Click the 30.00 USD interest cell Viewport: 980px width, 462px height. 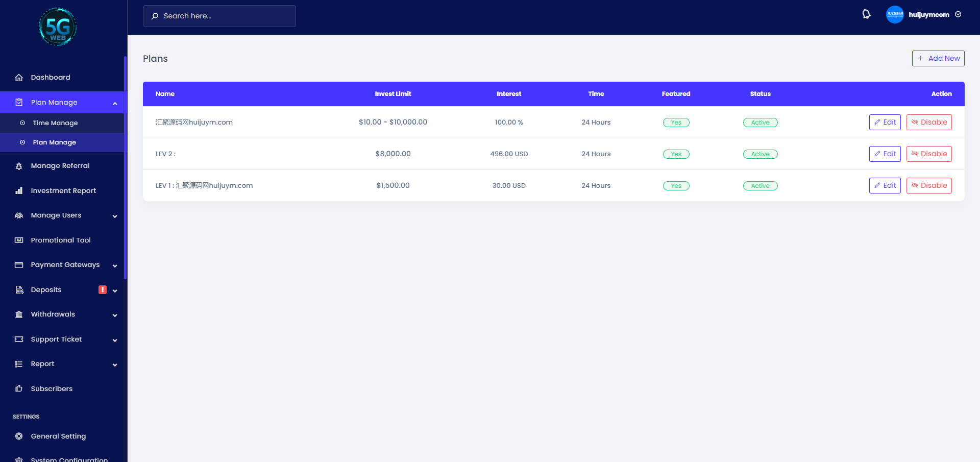[x=509, y=185]
